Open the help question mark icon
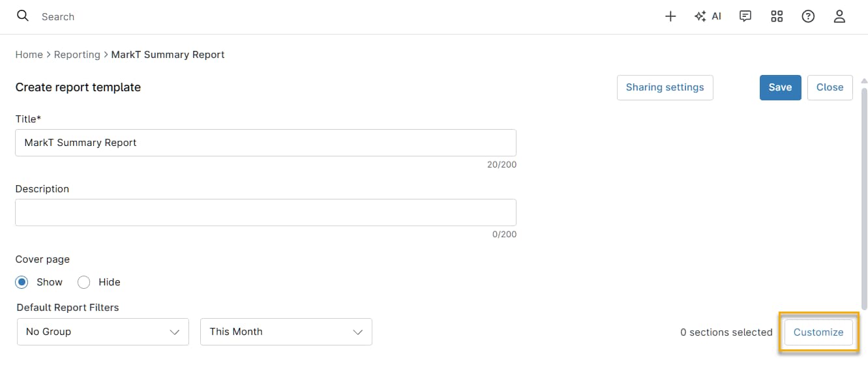This screenshot has height=380, width=868. tap(808, 16)
